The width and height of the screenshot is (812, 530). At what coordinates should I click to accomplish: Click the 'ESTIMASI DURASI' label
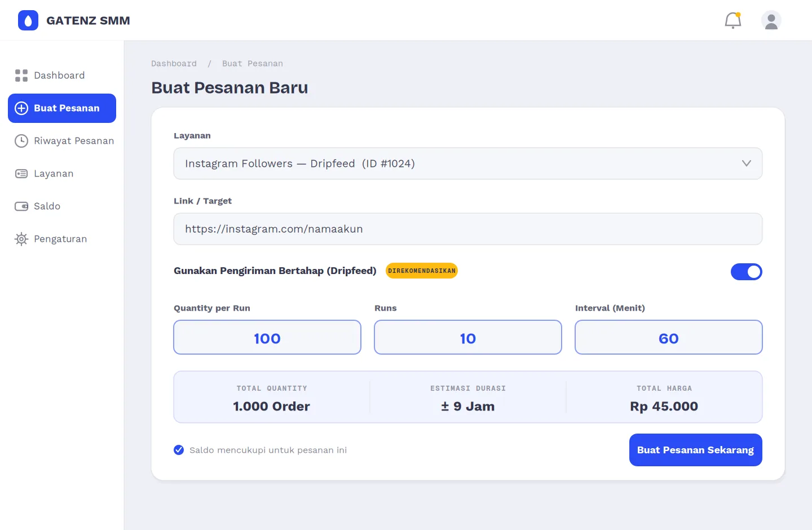[x=468, y=388]
